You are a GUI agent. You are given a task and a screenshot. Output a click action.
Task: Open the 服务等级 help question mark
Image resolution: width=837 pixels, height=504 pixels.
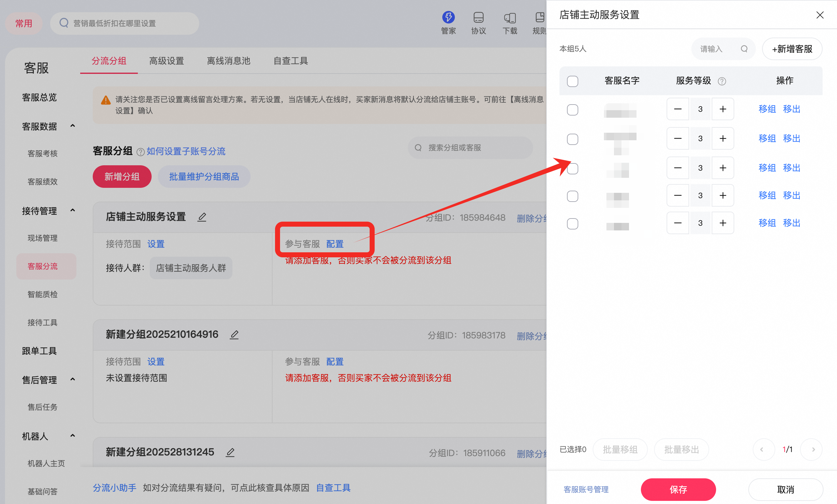point(722,81)
